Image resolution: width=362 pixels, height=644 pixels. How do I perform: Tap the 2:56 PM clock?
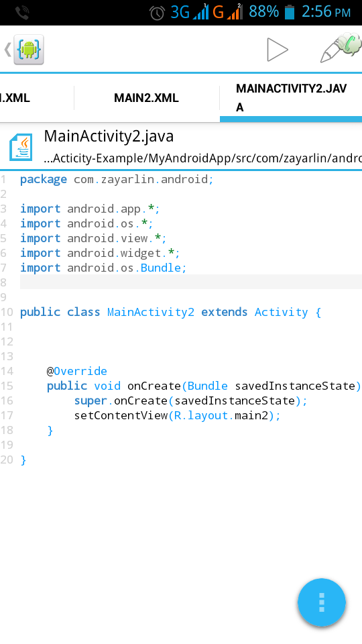pos(326,12)
